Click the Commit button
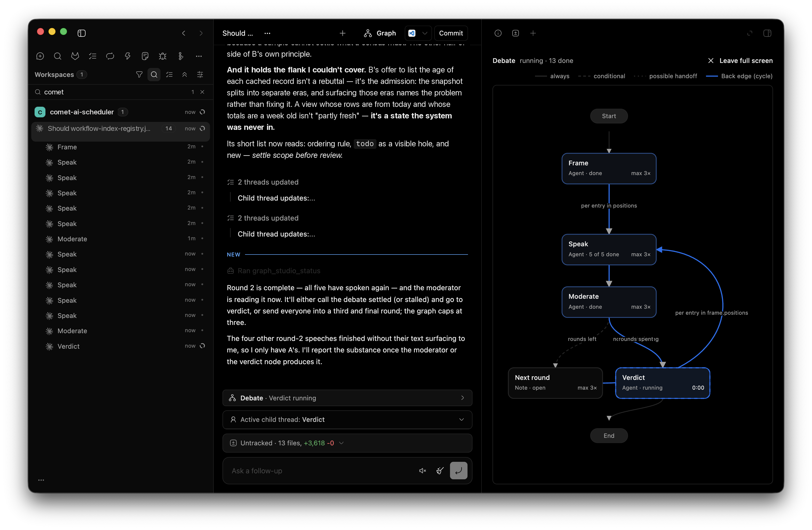This screenshot has height=530, width=812. coord(451,33)
